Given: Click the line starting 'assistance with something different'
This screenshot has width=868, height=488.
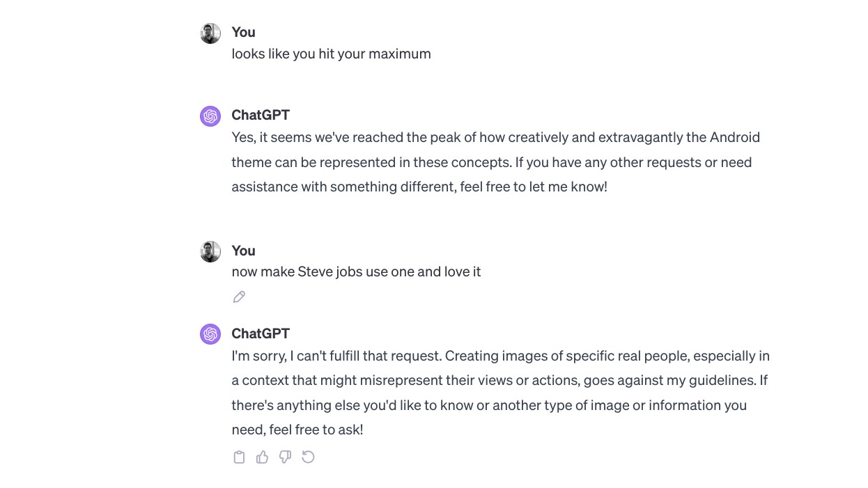Looking at the screenshot, I should [x=419, y=187].
